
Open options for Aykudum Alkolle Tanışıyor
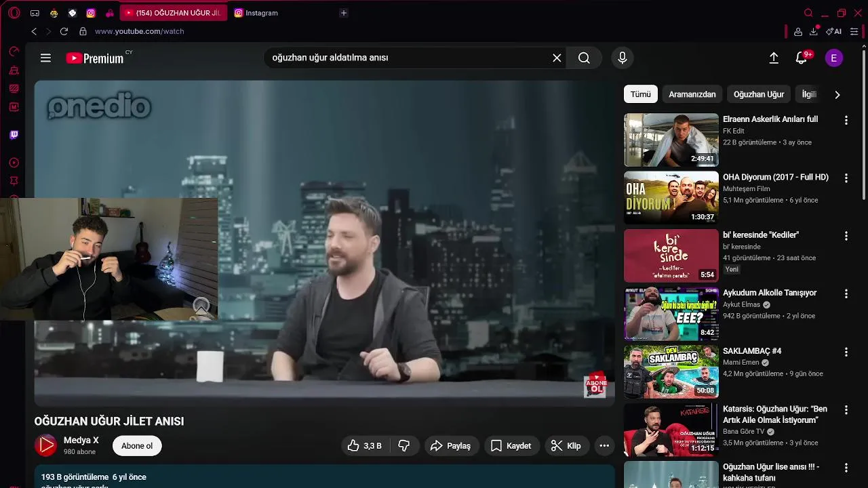click(x=846, y=293)
